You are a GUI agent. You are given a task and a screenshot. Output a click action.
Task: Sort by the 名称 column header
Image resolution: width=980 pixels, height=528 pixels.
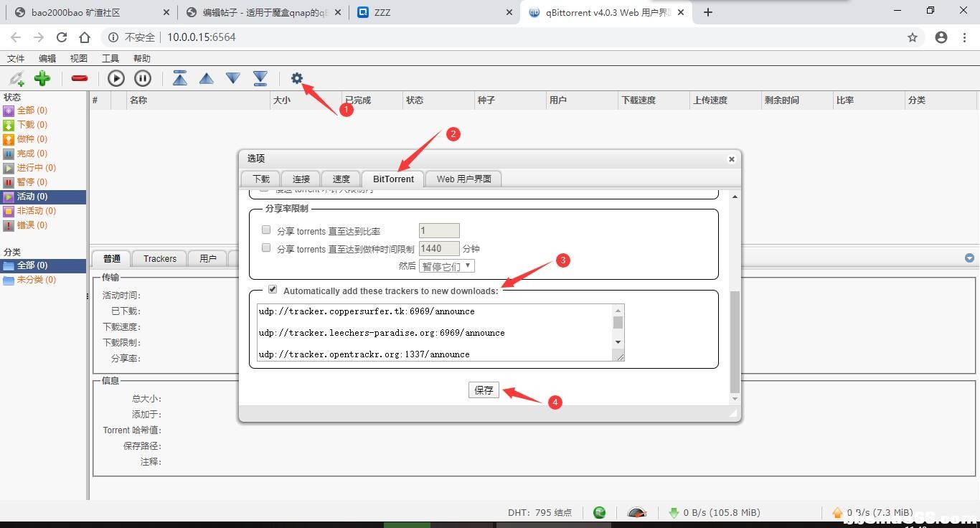tap(198, 100)
